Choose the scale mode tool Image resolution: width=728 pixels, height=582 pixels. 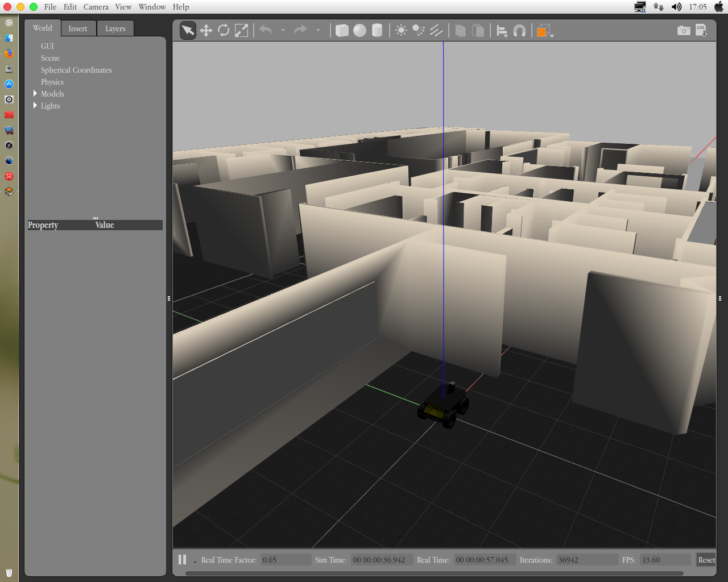pos(242,31)
